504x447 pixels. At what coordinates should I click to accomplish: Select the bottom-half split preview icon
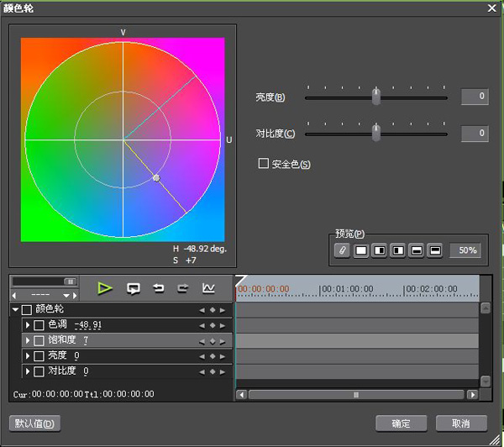point(417,250)
